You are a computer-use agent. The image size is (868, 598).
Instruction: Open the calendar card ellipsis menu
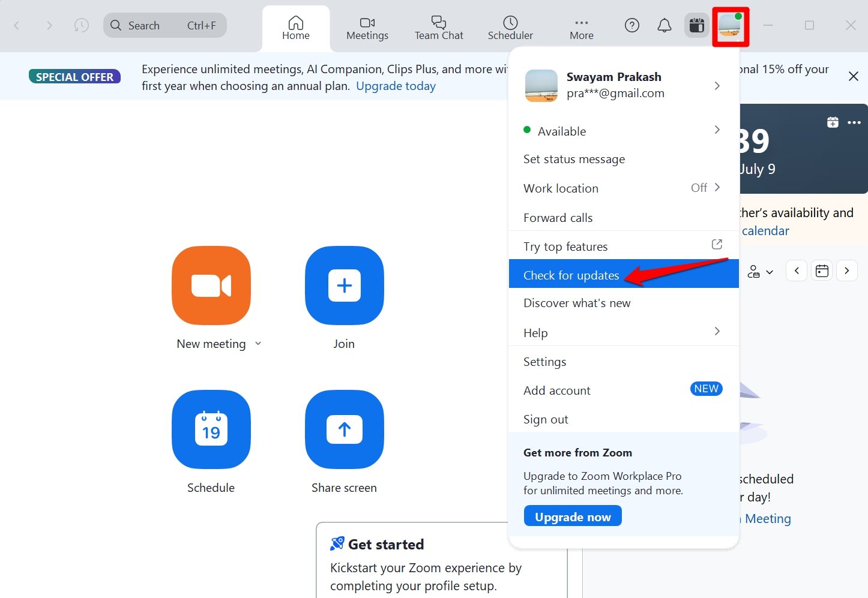854,122
